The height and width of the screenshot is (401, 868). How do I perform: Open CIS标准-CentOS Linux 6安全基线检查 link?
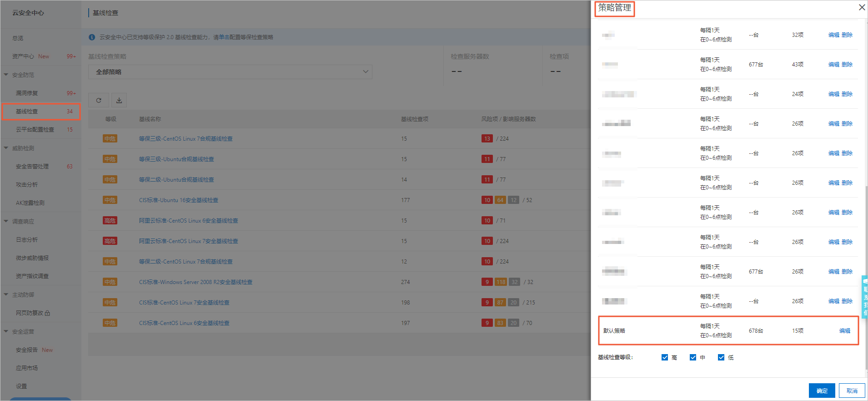point(184,323)
